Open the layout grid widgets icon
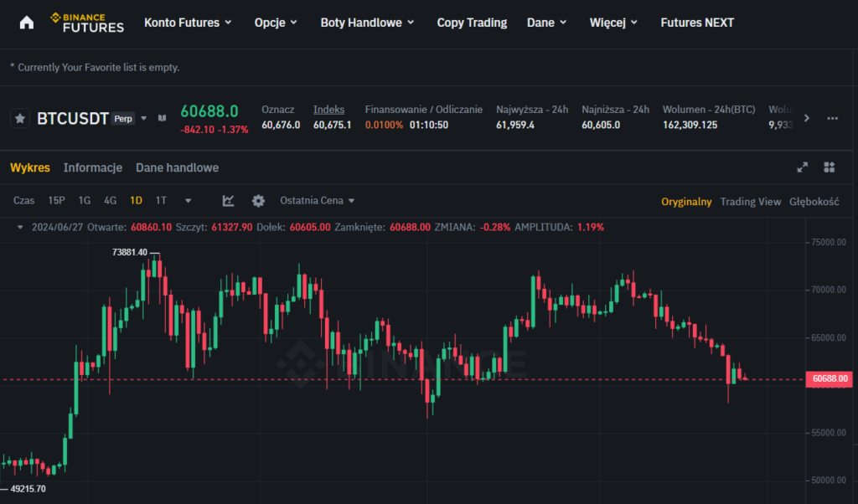 (x=830, y=167)
